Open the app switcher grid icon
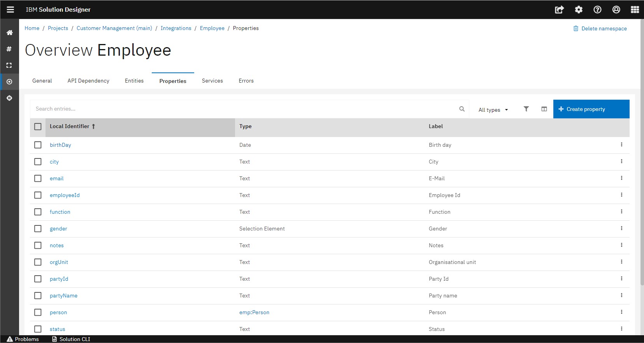Viewport: 644px width, 343px height. (x=635, y=10)
